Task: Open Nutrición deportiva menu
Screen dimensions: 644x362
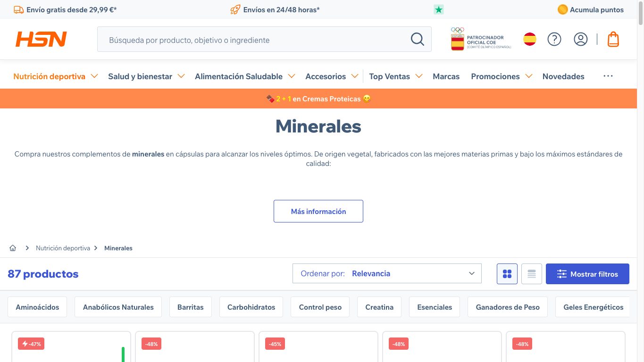Action: point(50,76)
